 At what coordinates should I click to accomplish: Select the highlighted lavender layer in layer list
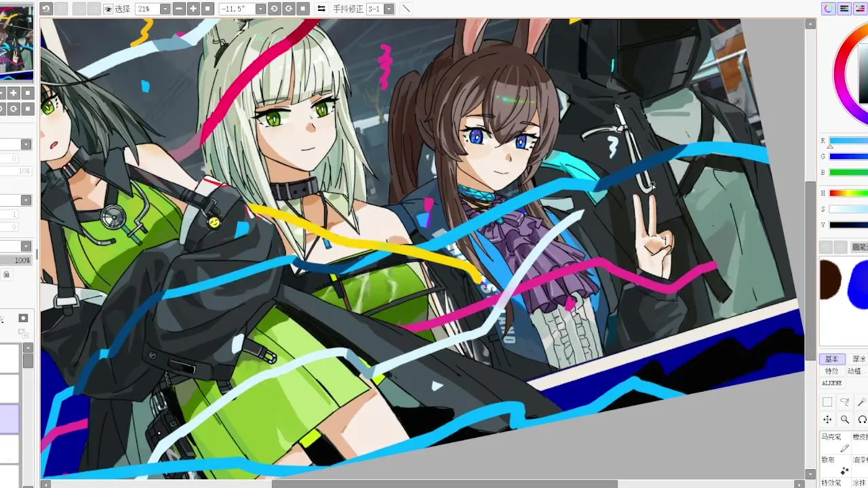click(x=9, y=419)
